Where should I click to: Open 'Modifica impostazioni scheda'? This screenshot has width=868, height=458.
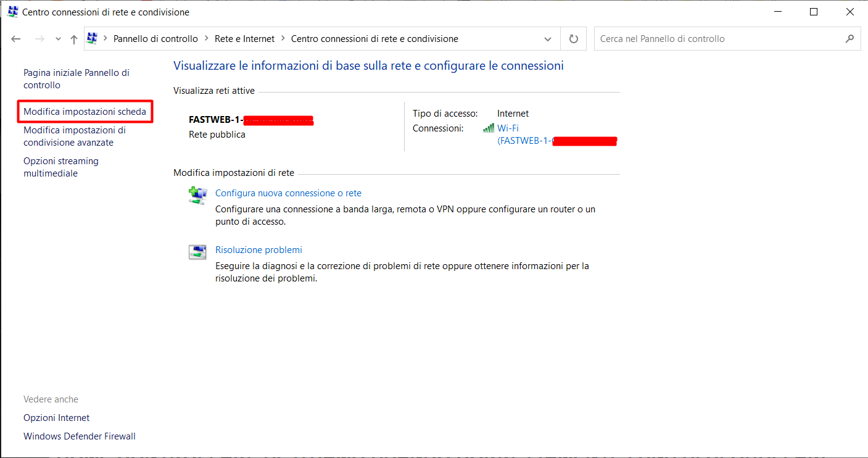point(85,112)
